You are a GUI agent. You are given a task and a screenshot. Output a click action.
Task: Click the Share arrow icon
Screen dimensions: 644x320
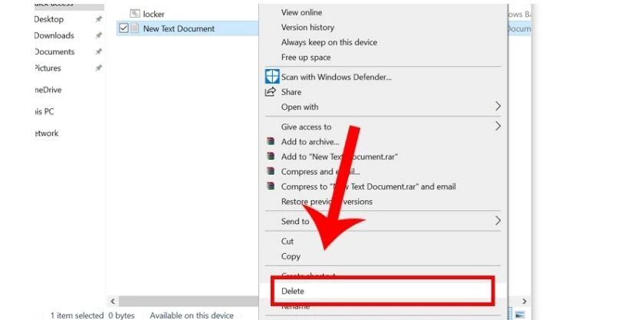click(270, 92)
